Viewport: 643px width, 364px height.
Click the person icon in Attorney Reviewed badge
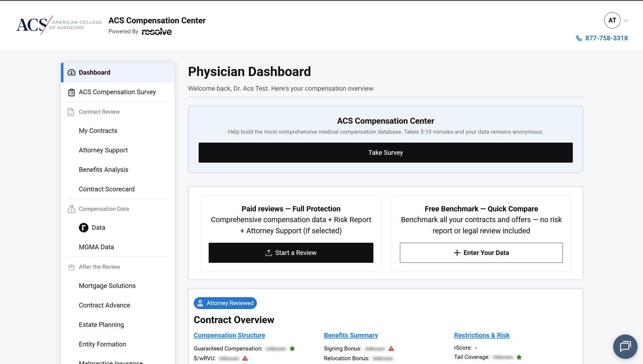click(200, 303)
